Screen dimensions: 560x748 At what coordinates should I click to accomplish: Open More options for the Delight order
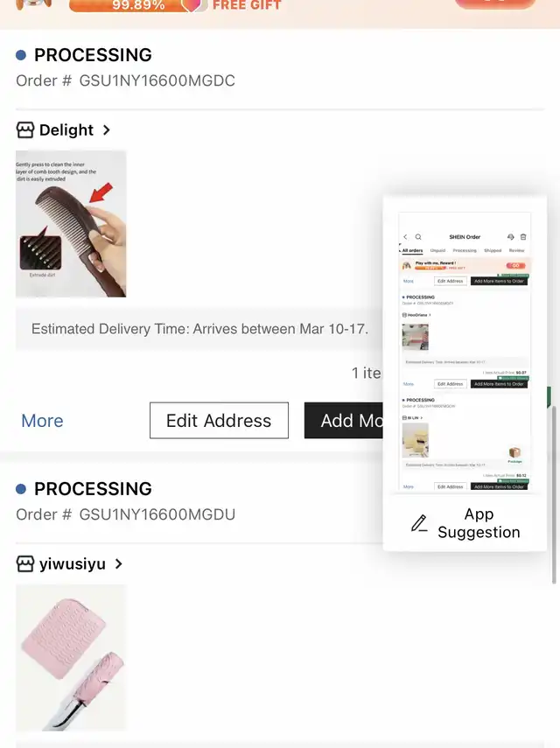pyautogui.click(x=42, y=421)
